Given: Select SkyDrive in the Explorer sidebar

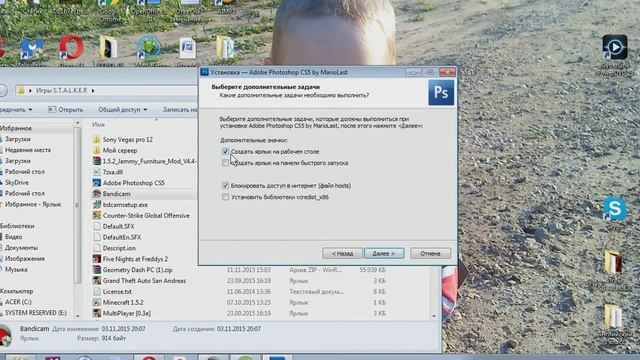Looking at the screenshot, I should point(17,182).
